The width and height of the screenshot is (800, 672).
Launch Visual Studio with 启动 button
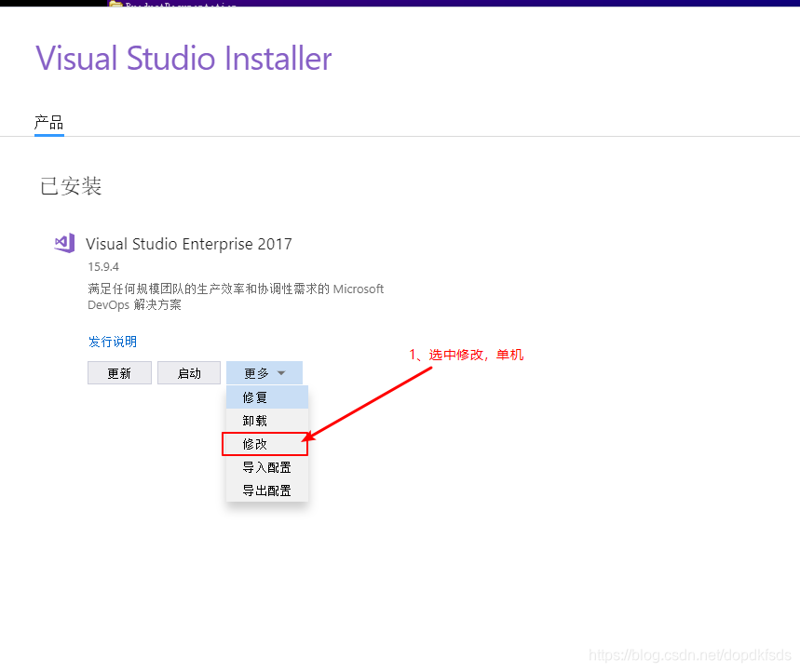coord(189,372)
